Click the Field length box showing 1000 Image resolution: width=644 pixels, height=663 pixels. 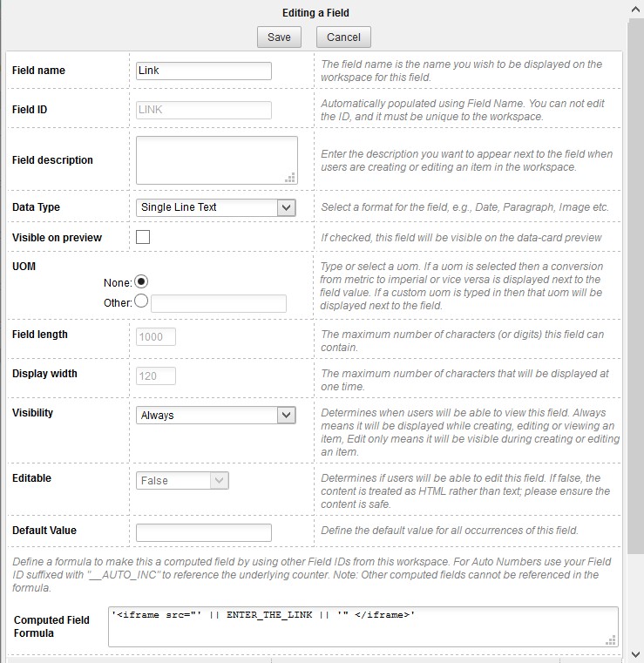pyautogui.click(x=156, y=337)
